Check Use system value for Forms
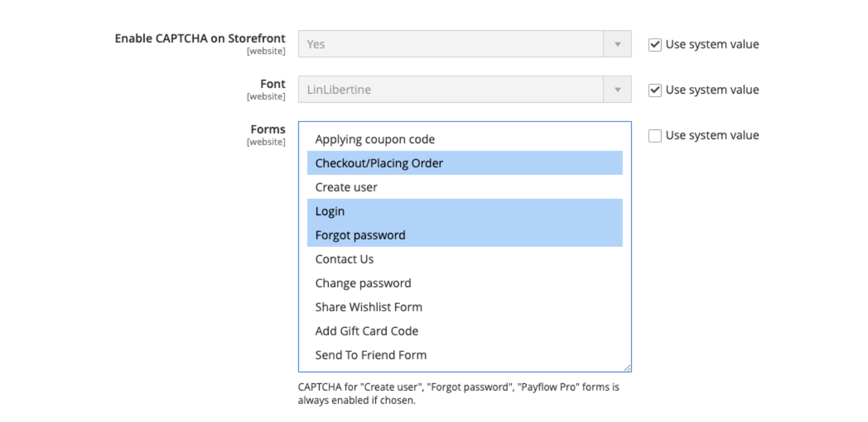 tap(655, 136)
